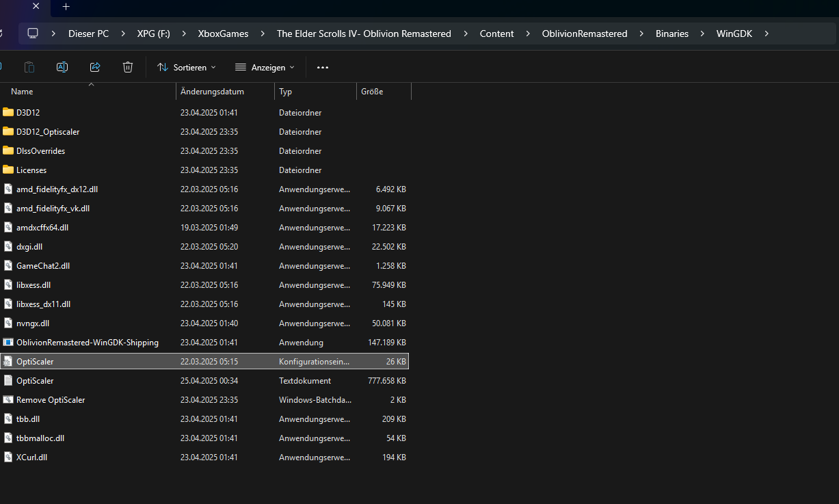839x504 pixels.
Task: Expand the chevron after XboxGames
Action: point(263,33)
